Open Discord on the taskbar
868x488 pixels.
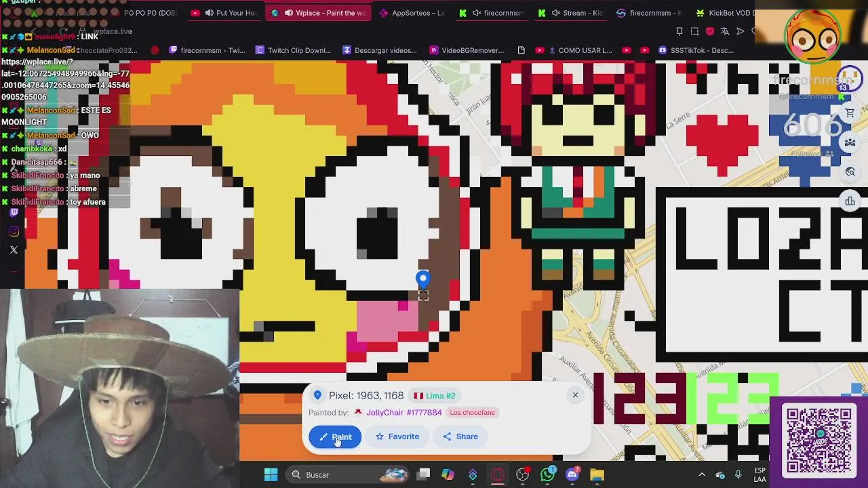(572, 474)
